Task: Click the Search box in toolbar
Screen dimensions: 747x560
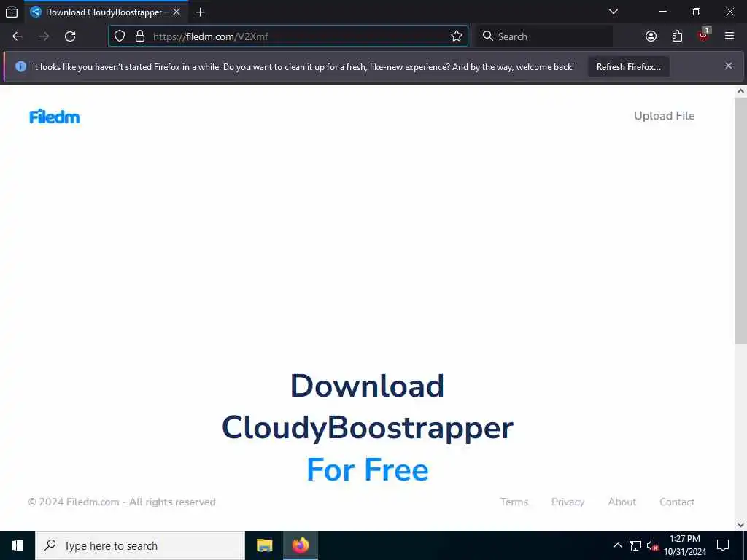Action: pyautogui.click(x=544, y=36)
